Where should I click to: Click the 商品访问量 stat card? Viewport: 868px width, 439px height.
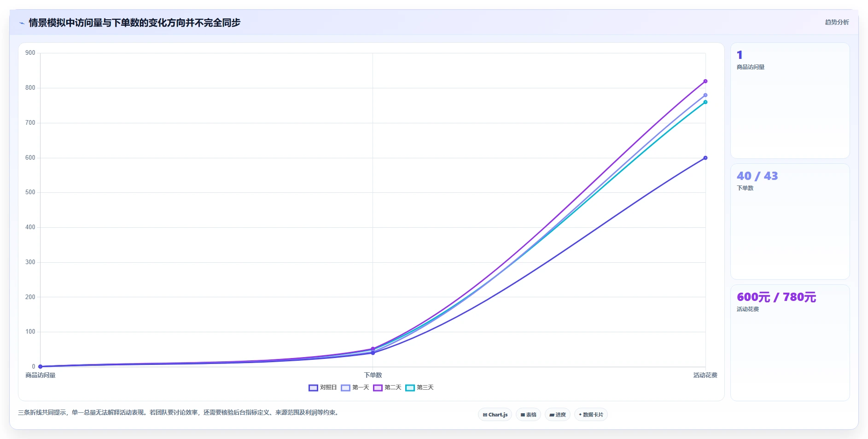pyautogui.click(x=790, y=101)
